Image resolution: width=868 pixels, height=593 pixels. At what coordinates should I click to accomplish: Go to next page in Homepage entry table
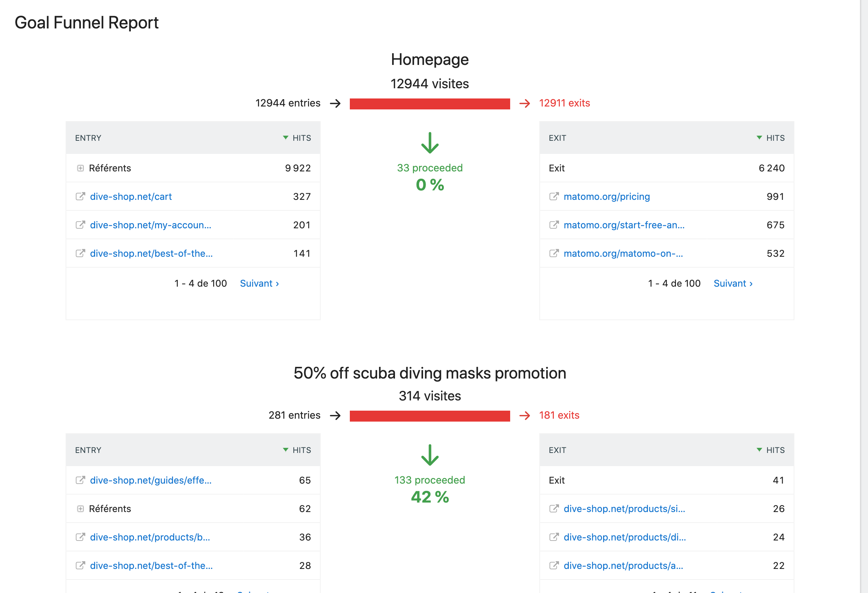259,283
